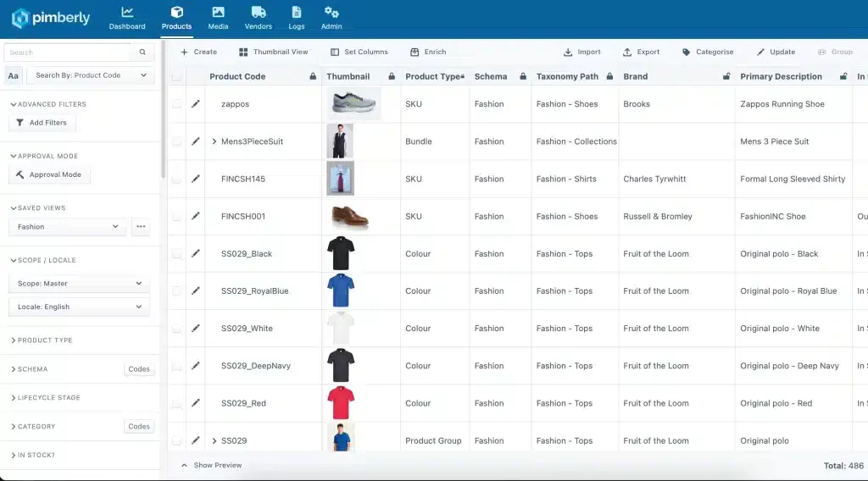The image size is (868, 481).
Task: Toggle the Brand column unlock icon
Action: [x=726, y=76]
